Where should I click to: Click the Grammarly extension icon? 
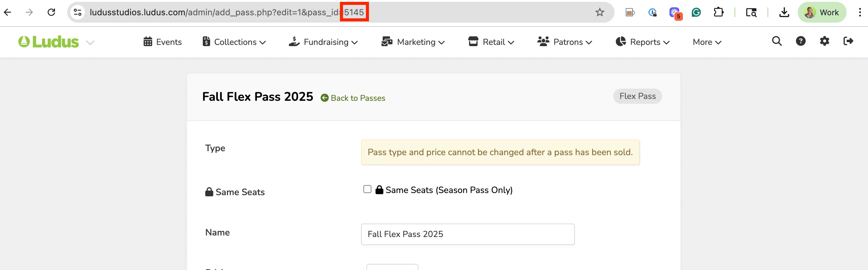[x=696, y=13]
